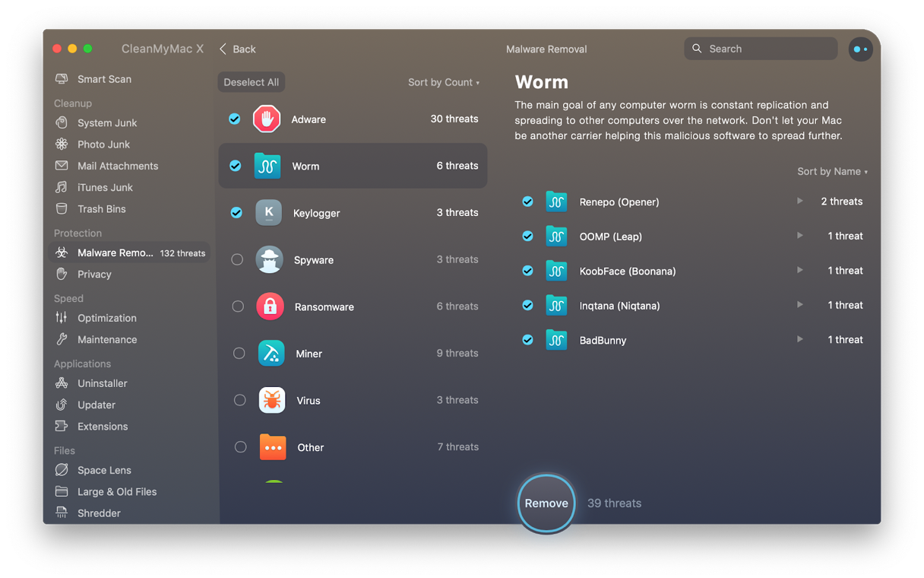Click inside the Search field
Image resolution: width=924 pixels, height=578 pixels.
(x=761, y=49)
